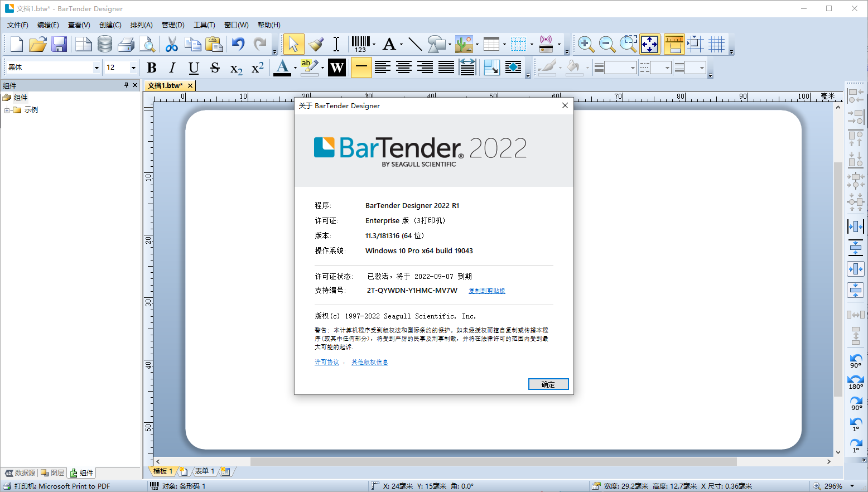The height and width of the screenshot is (492, 868).
Task: Cut selection with the scissors icon
Action: (172, 44)
